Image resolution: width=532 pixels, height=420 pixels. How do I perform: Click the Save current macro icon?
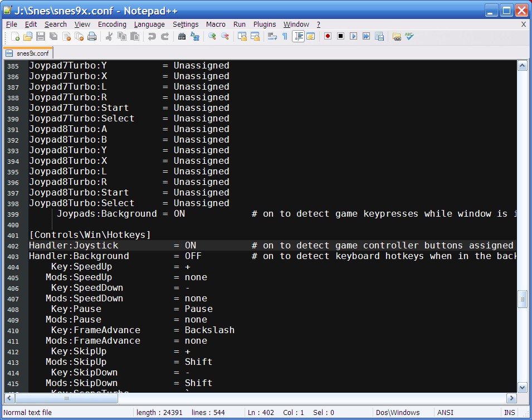[379, 37]
